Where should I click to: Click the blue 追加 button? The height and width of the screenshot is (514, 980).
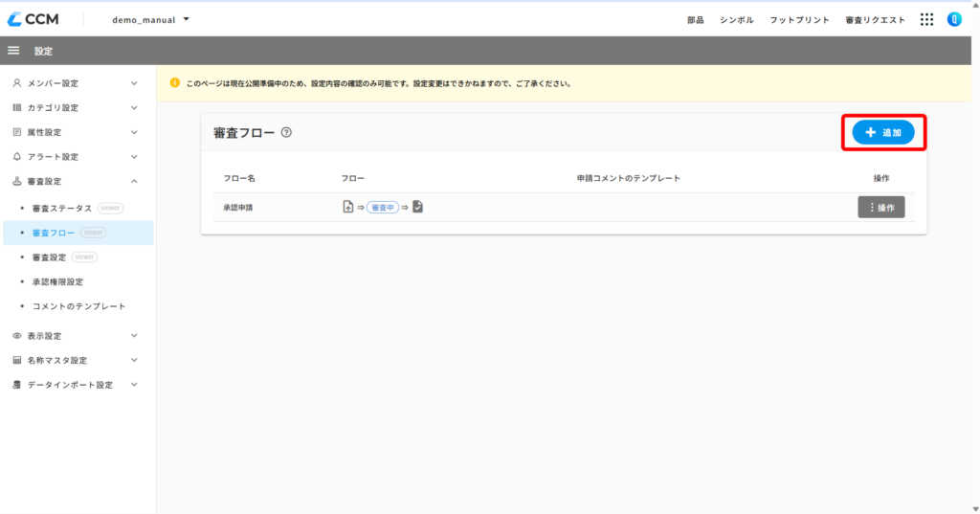point(883,132)
